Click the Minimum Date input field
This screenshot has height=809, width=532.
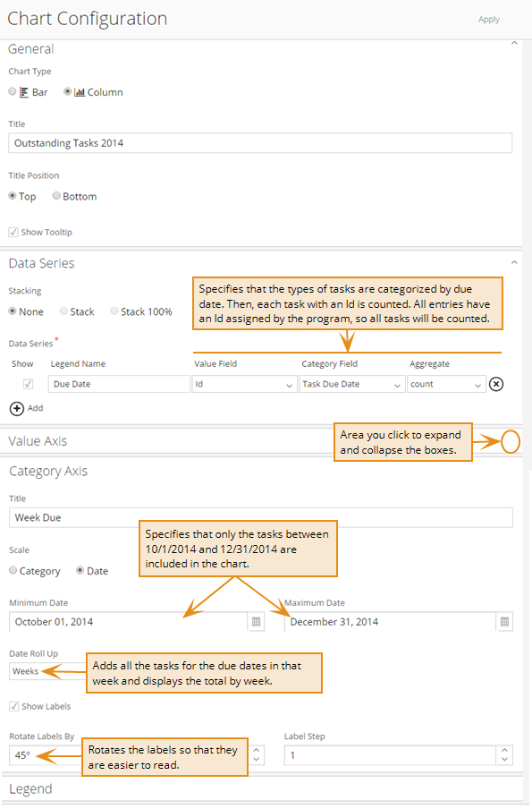(128, 622)
